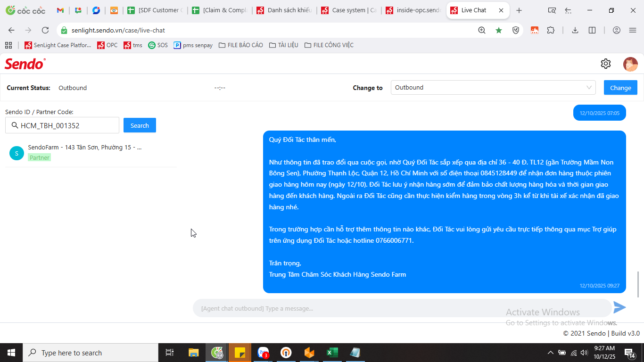This screenshot has height=362, width=644.
Task: Open Excel from the taskbar
Action: [x=332, y=353]
